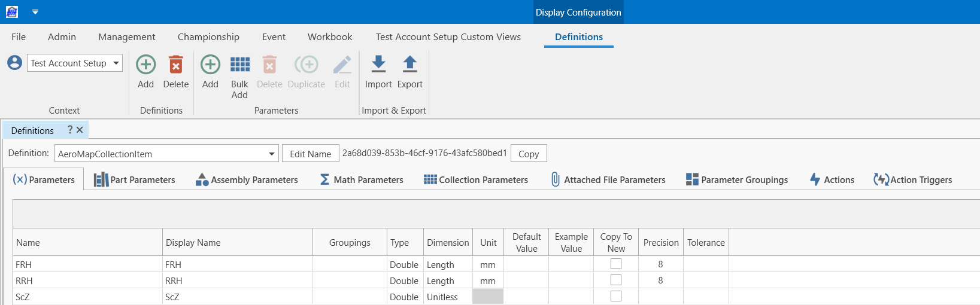Toggle Copy To New checkbox for FRH

coord(615,264)
